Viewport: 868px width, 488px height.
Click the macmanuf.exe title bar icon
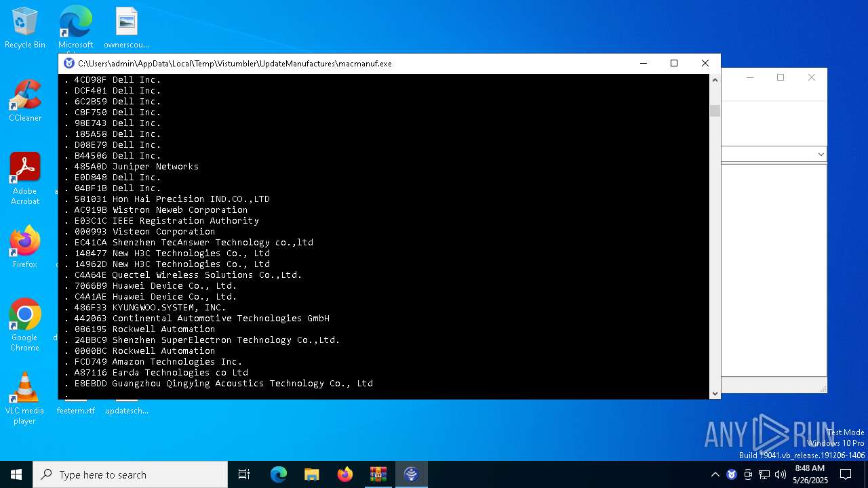click(69, 63)
